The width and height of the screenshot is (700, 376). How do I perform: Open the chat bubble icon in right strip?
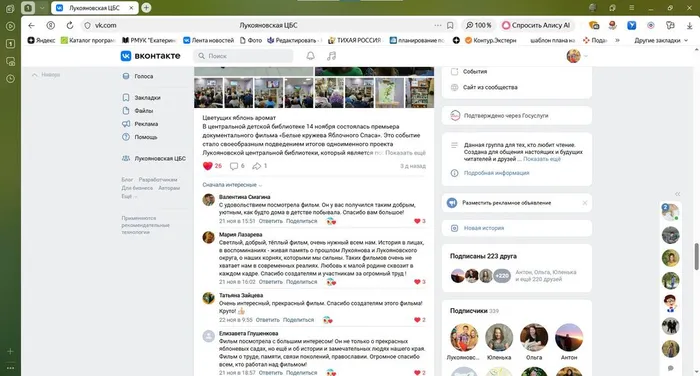pyautogui.click(x=671, y=368)
